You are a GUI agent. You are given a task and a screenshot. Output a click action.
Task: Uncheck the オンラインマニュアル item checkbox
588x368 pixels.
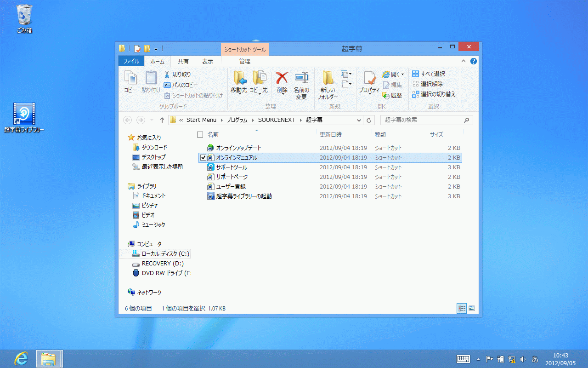pos(204,158)
